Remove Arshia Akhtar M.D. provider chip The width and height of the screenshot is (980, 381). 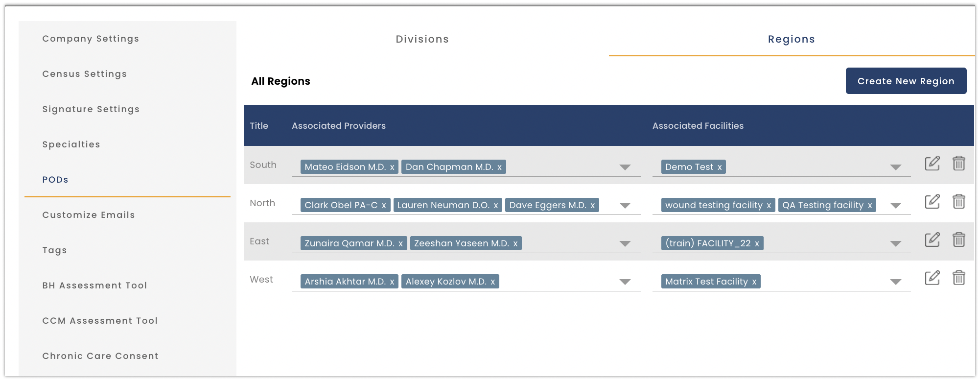pyautogui.click(x=392, y=282)
